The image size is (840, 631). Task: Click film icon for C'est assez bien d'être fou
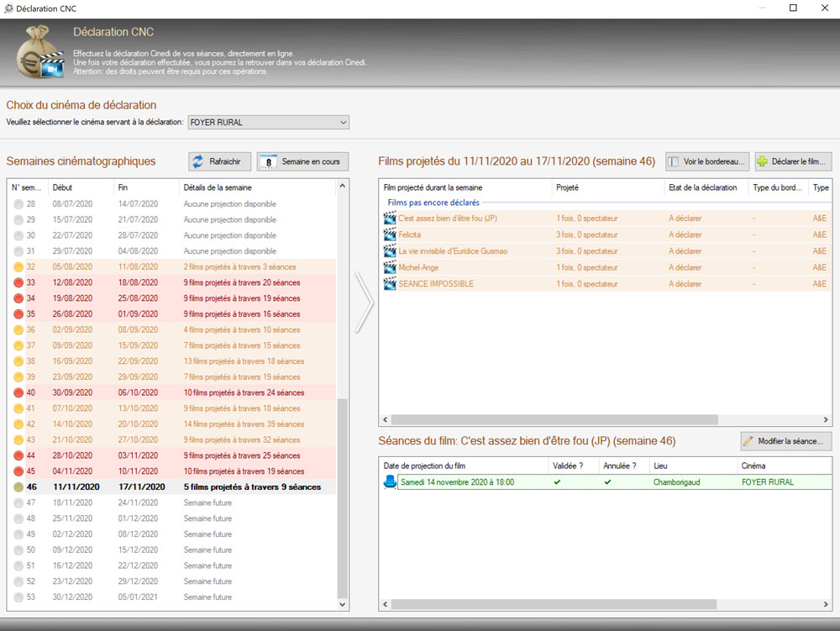(390, 218)
